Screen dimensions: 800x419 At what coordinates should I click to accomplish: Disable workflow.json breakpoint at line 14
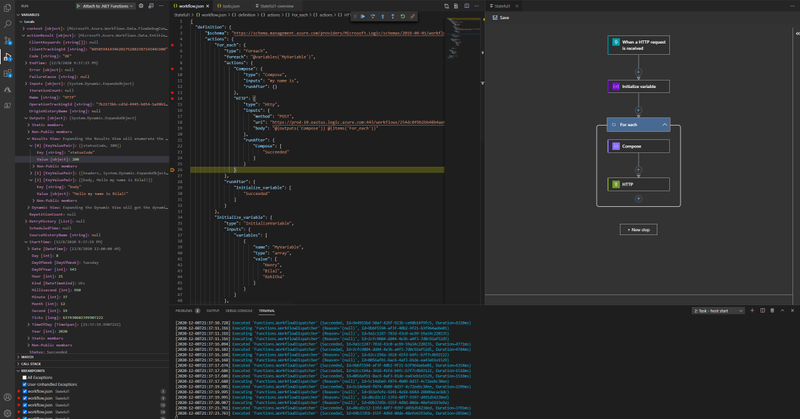24,412
